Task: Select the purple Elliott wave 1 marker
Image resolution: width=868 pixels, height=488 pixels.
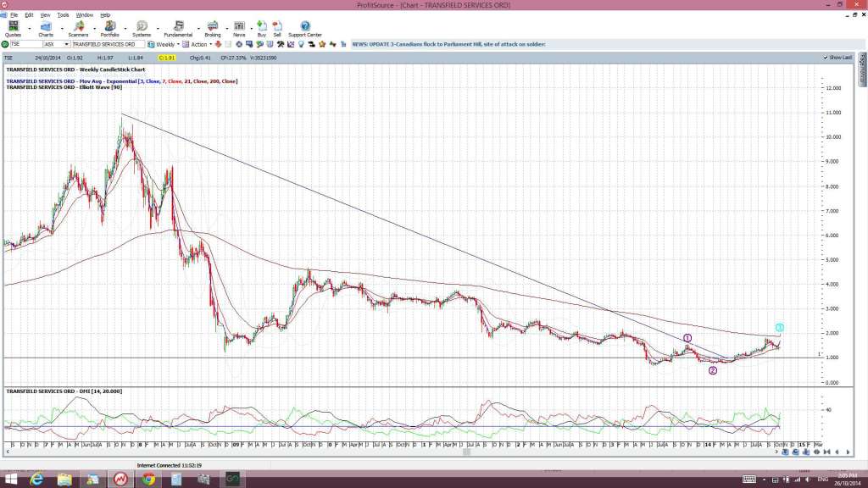Action: click(x=687, y=338)
